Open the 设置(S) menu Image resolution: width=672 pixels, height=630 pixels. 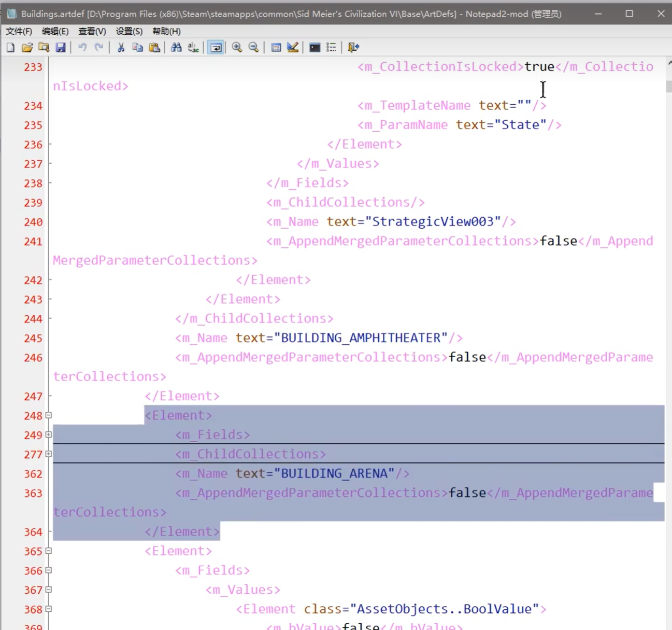point(129,32)
